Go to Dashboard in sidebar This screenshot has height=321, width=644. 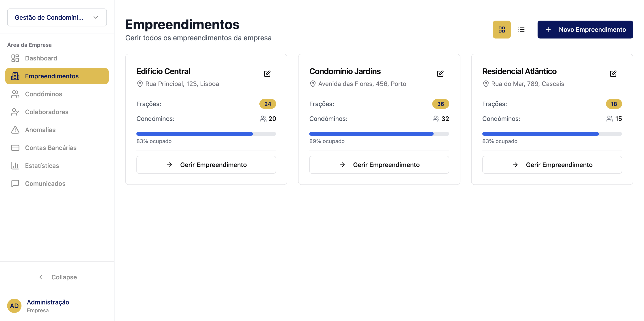[41, 58]
